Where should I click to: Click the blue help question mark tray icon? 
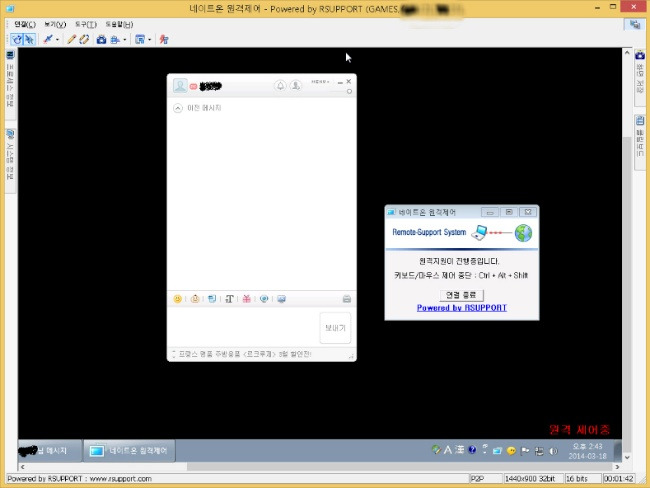[472, 450]
